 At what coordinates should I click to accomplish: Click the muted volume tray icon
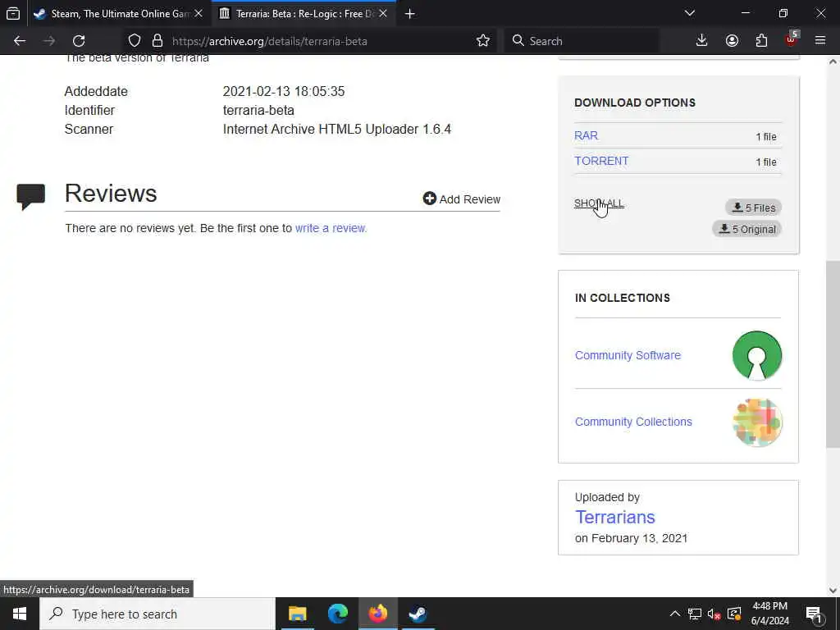(714, 614)
